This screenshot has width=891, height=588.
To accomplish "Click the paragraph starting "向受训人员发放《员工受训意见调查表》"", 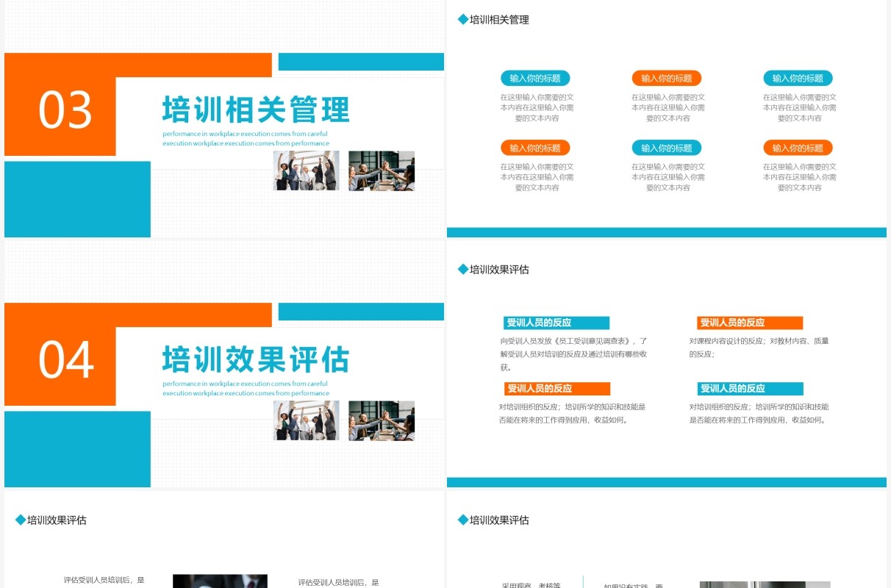I will [573, 354].
